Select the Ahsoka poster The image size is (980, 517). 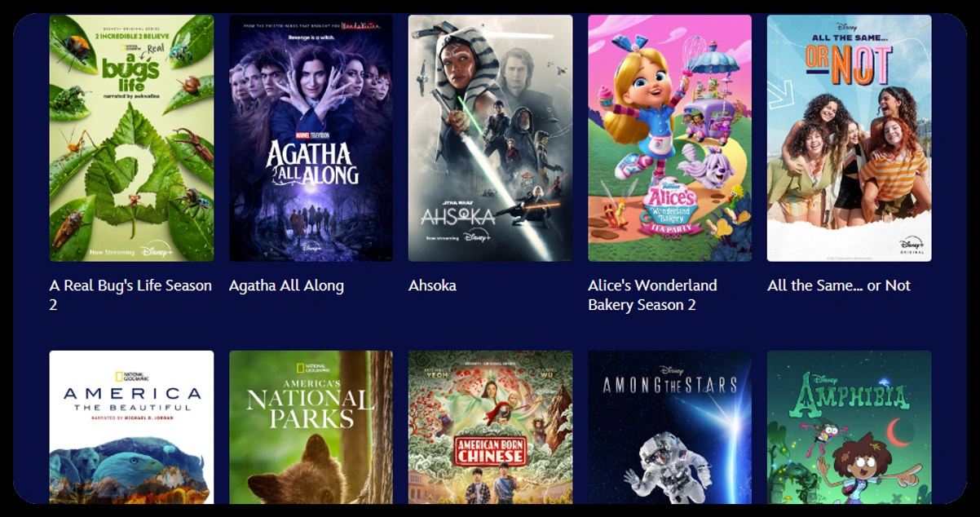pyautogui.click(x=490, y=138)
